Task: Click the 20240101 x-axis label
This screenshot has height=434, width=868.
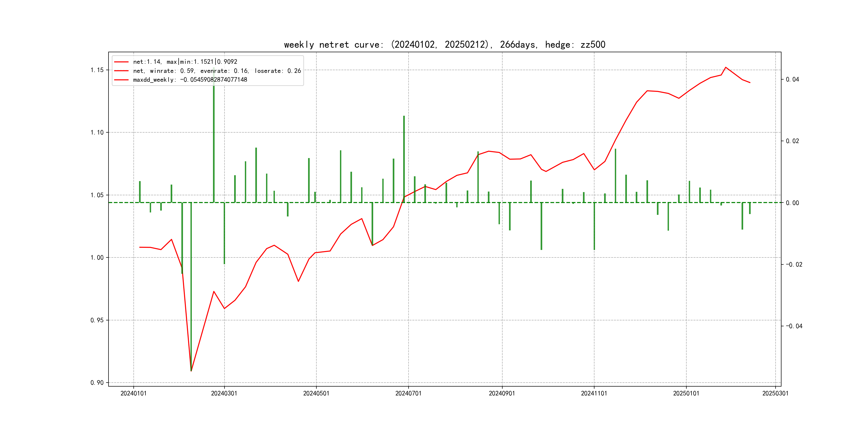Action: pyautogui.click(x=133, y=393)
